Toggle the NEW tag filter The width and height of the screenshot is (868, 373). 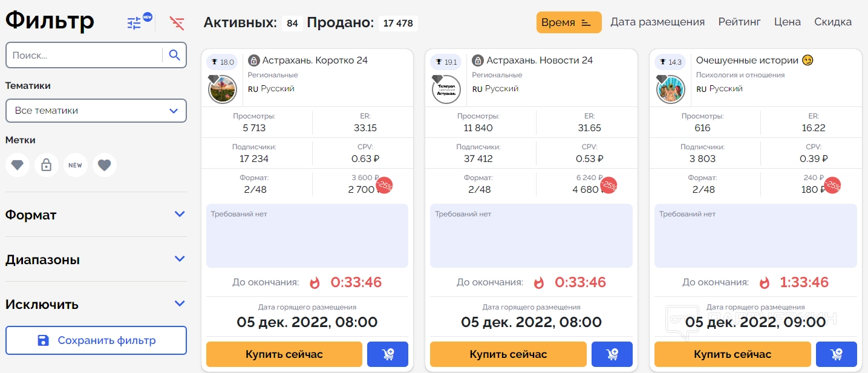pos(76,165)
